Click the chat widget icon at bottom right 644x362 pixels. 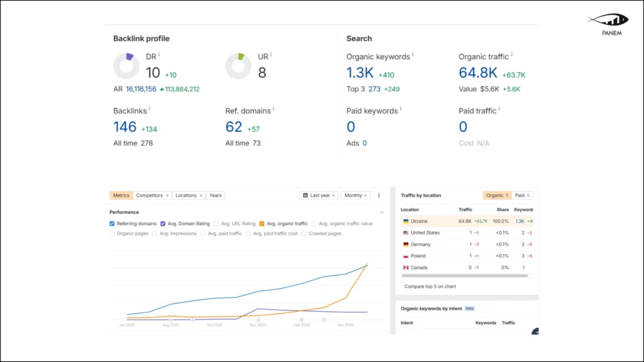(535, 331)
